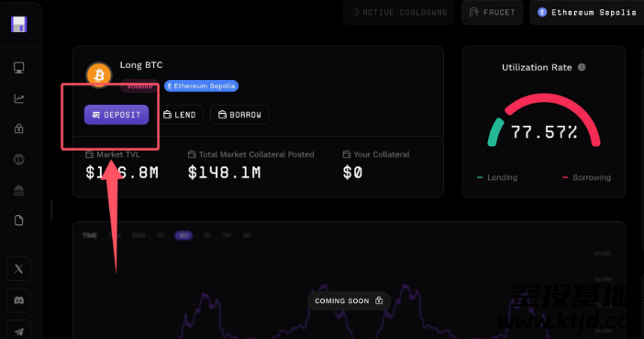Select the 1W chart timeframe
644x339 pixels.
point(227,235)
